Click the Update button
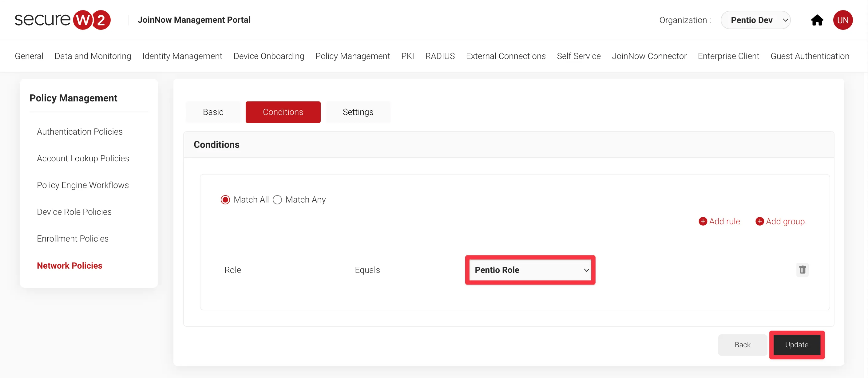This screenshot has height=378, width=868. [797, 345]
